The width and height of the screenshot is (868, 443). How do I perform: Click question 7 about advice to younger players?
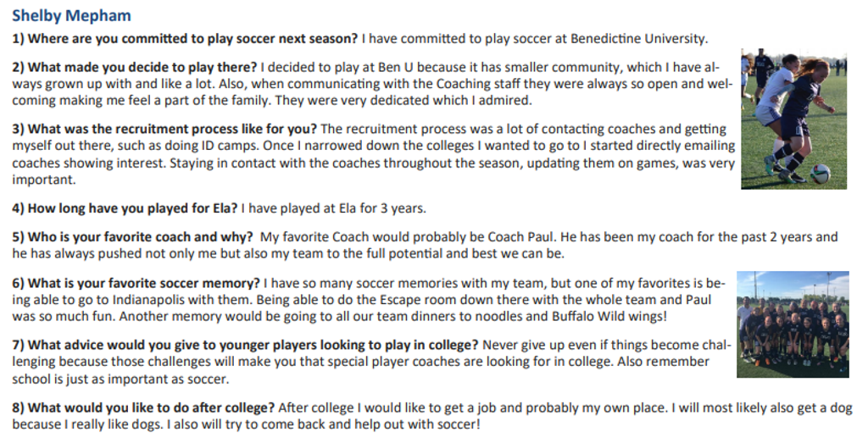[245, 345]
